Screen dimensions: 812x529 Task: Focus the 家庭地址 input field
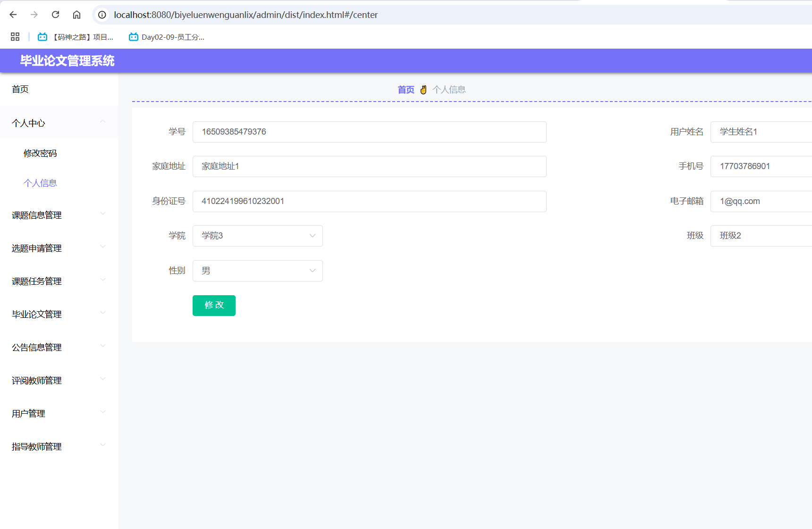(370, 166)
